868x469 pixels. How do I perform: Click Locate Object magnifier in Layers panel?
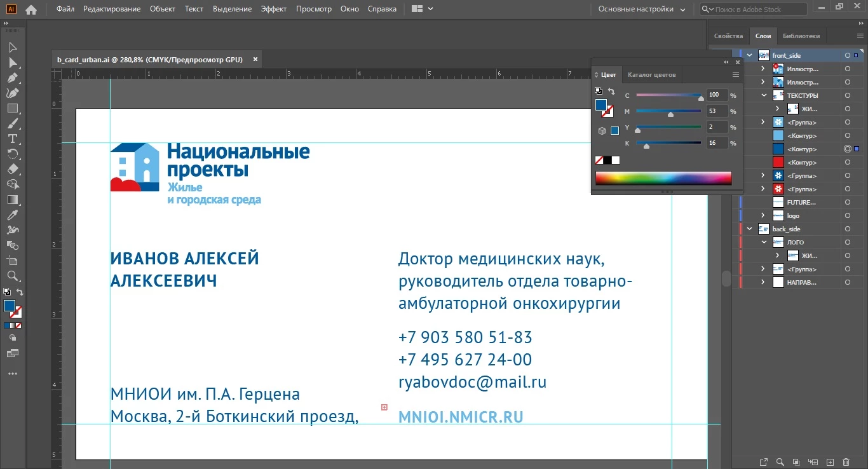(780, 462)
